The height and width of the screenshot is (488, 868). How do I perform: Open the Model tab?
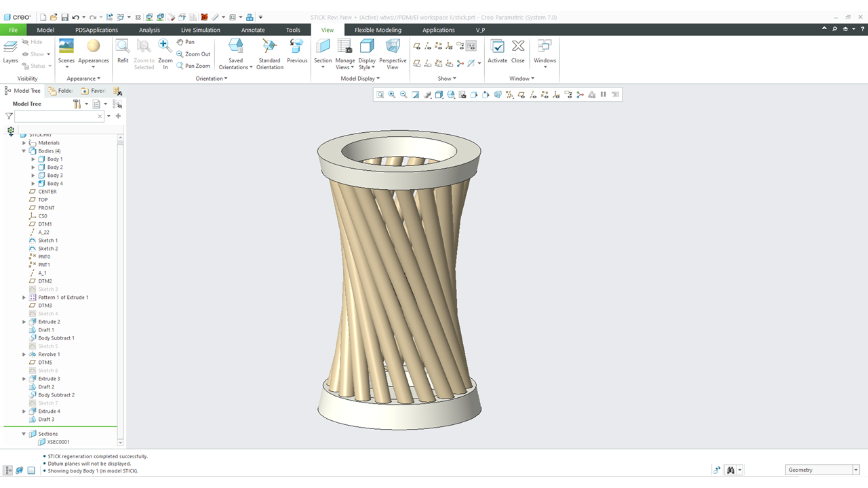[x=45, y=30]
